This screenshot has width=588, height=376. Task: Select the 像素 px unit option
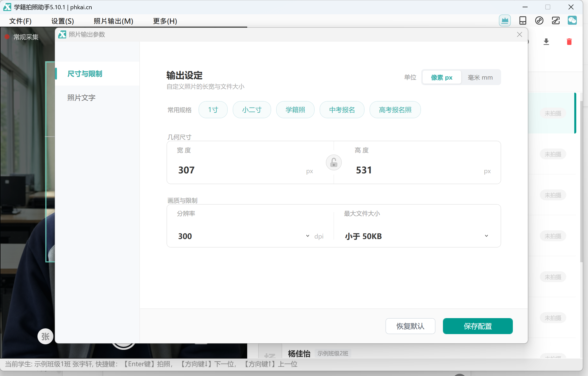point(441,77)
